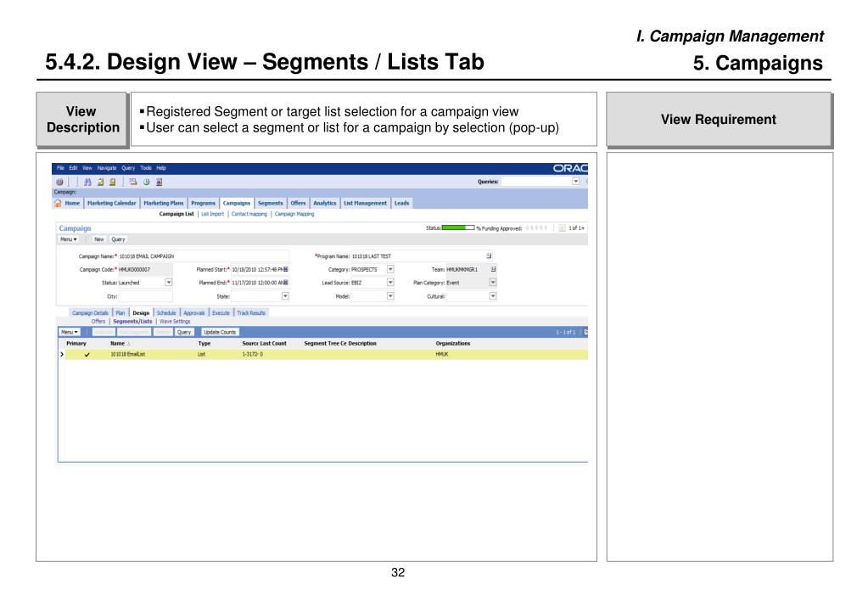Open the Team field select icon
The image size is (868, 601).
point(493,269)
